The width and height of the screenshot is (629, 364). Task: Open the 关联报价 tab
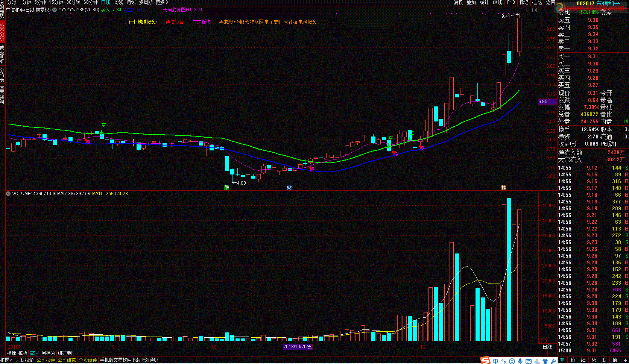click(24, 360)
